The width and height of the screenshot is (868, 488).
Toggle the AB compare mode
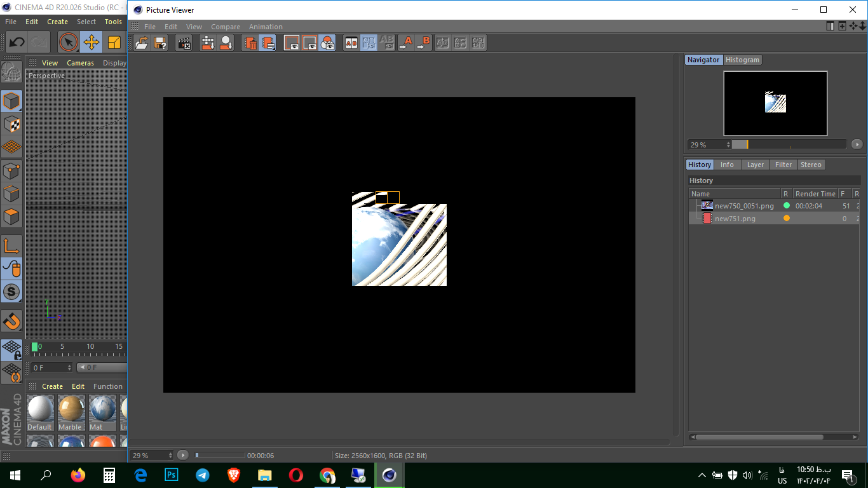pos(351,43)
